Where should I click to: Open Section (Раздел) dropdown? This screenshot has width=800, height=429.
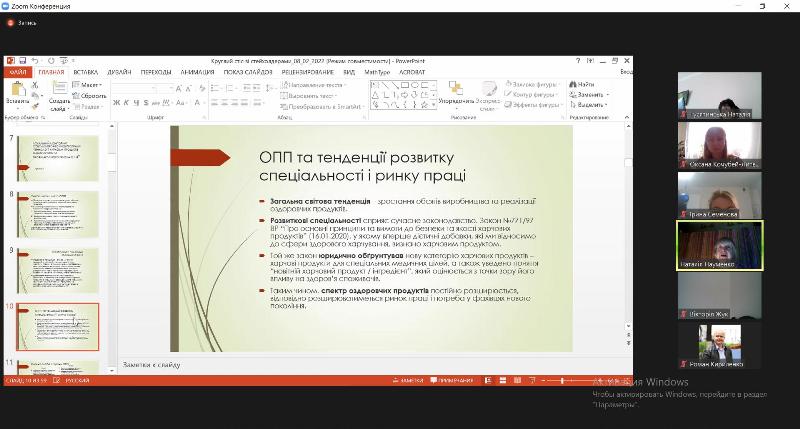pyautogui.click(x=87, y=107)
